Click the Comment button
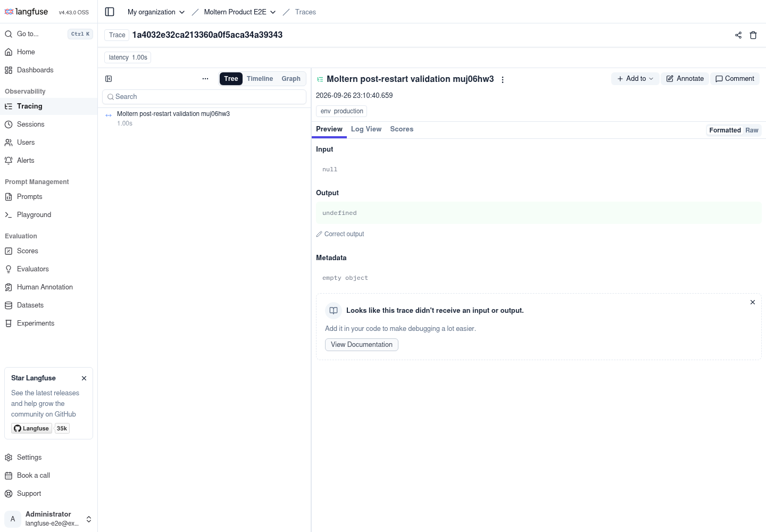766x532 pixels. click(735, 79)
